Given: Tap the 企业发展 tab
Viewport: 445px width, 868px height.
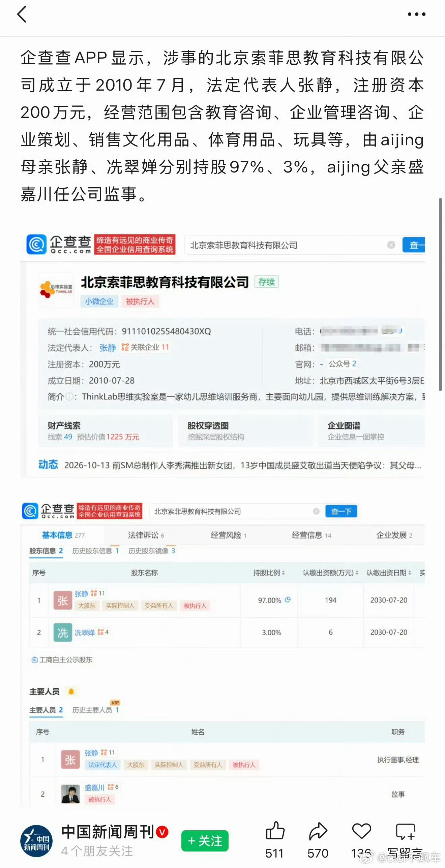Looking at the screenshot, I should tap(394, 535).
